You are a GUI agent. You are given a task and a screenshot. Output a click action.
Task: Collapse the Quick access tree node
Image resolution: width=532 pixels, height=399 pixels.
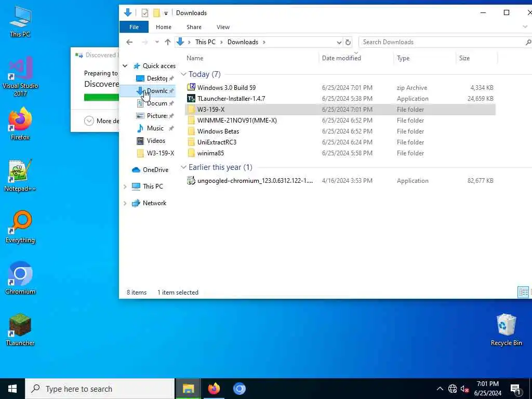pyautogui.click(x=125, y=66)
